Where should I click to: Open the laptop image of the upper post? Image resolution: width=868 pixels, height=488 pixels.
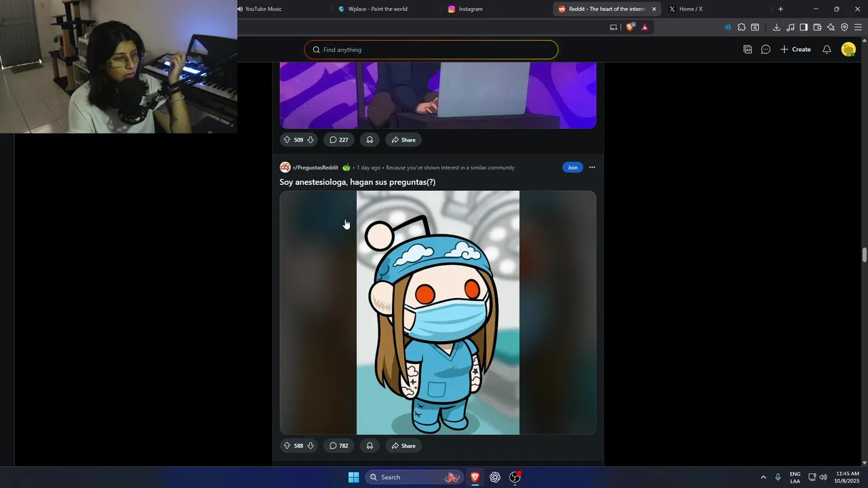438,95
